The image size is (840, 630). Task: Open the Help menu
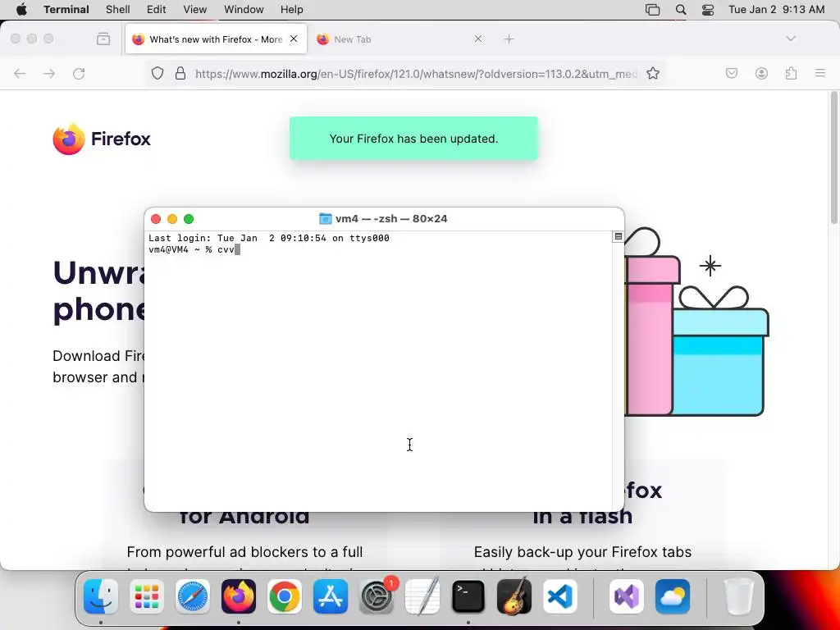click(x=292, y=10)
